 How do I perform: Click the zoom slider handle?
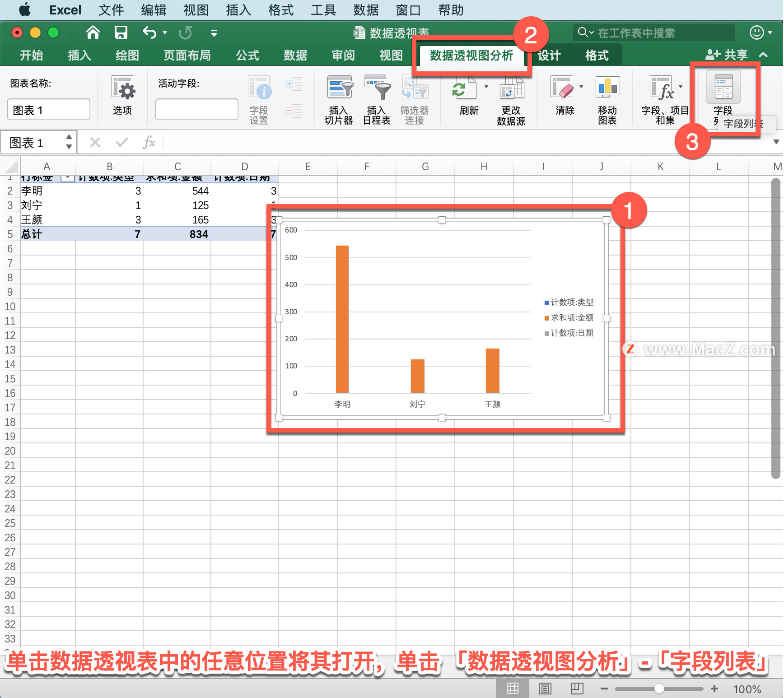pyautogui.click(x=659, y=689)
